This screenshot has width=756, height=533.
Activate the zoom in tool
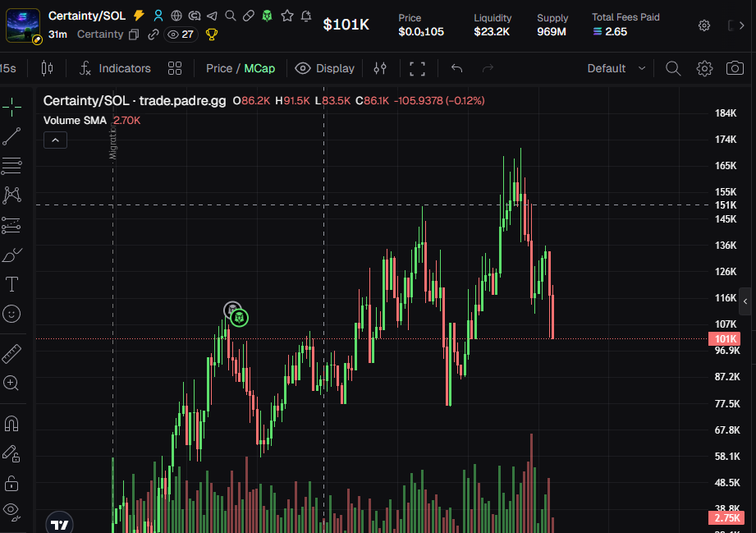11,384
